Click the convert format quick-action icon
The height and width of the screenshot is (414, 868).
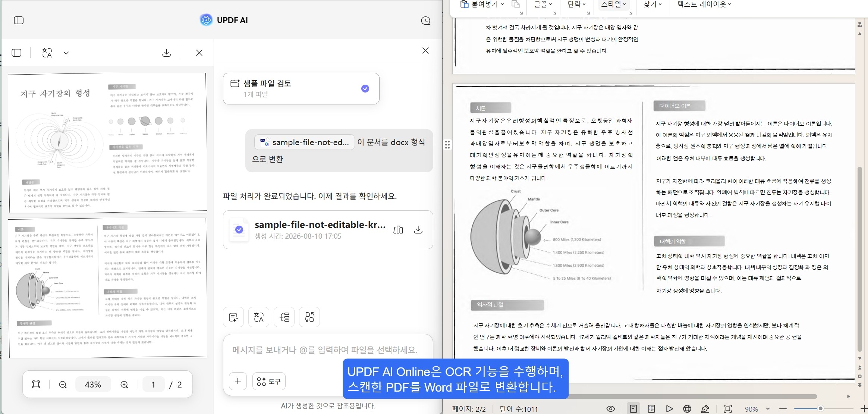click(309, 317)
